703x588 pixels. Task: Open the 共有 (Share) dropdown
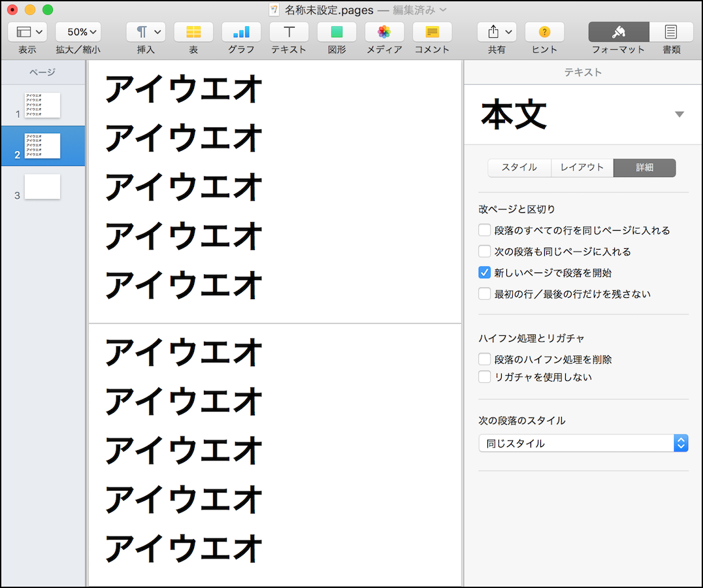pyautogui.click(x=497, y=32)
